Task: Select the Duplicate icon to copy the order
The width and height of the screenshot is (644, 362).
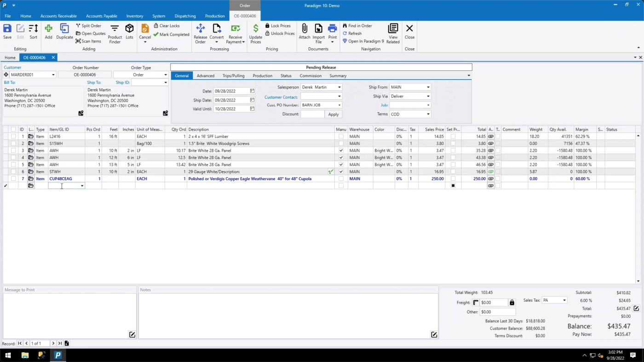Action: pyautogui.click(x=64, y=32)
